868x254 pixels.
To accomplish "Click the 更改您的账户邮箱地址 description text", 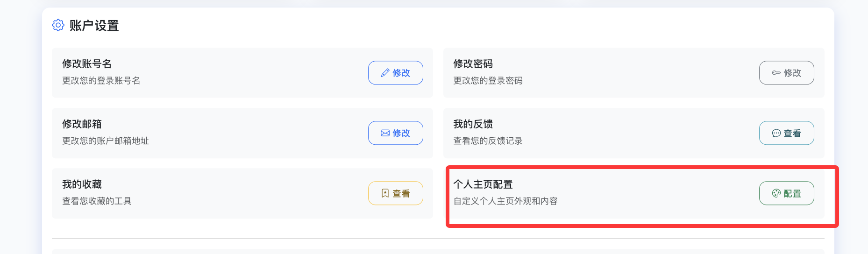I will pos(106,141).
